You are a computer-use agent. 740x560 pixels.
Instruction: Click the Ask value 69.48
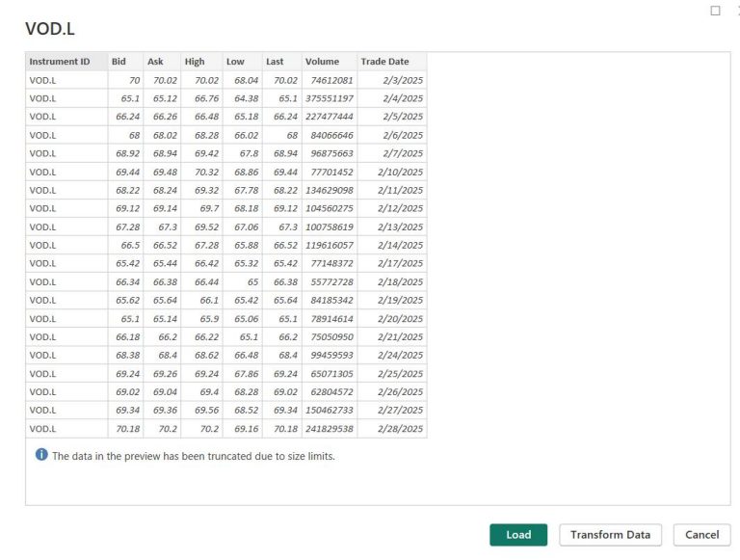coord(162,172)
